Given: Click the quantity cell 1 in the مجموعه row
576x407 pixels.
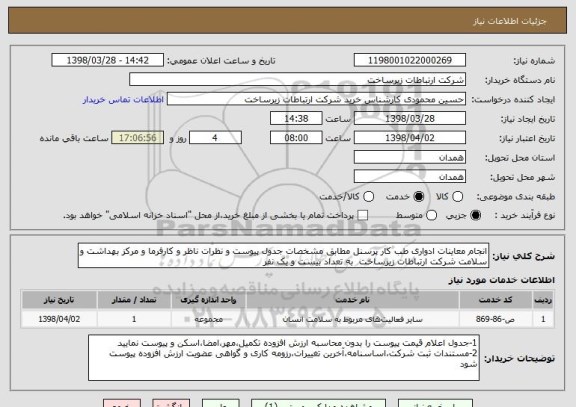Looking at the screenshot, I should click(x=134, y=319).
